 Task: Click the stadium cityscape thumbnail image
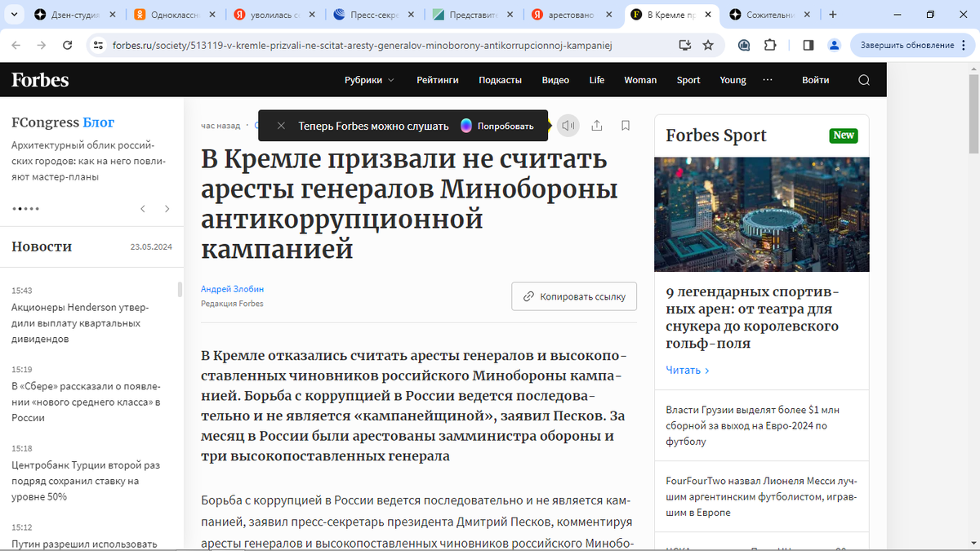point(761,214)
